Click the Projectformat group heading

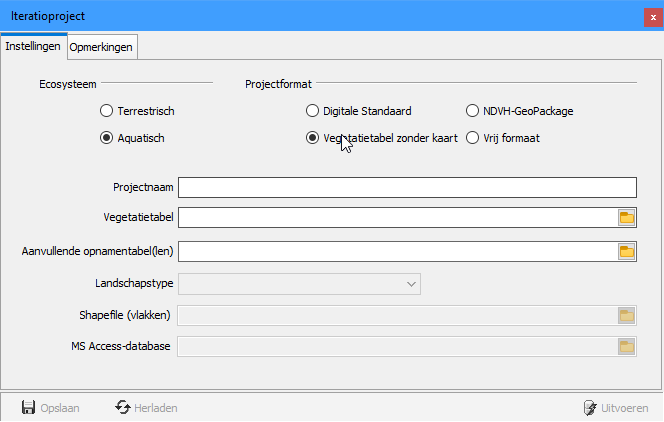click(278, 84)
